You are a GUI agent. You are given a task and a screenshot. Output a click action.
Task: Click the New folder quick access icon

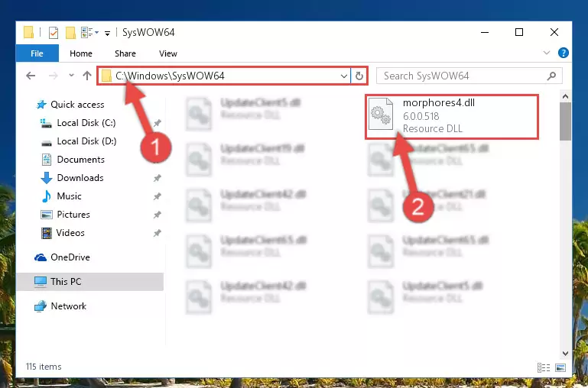click(x=70, y=33)
